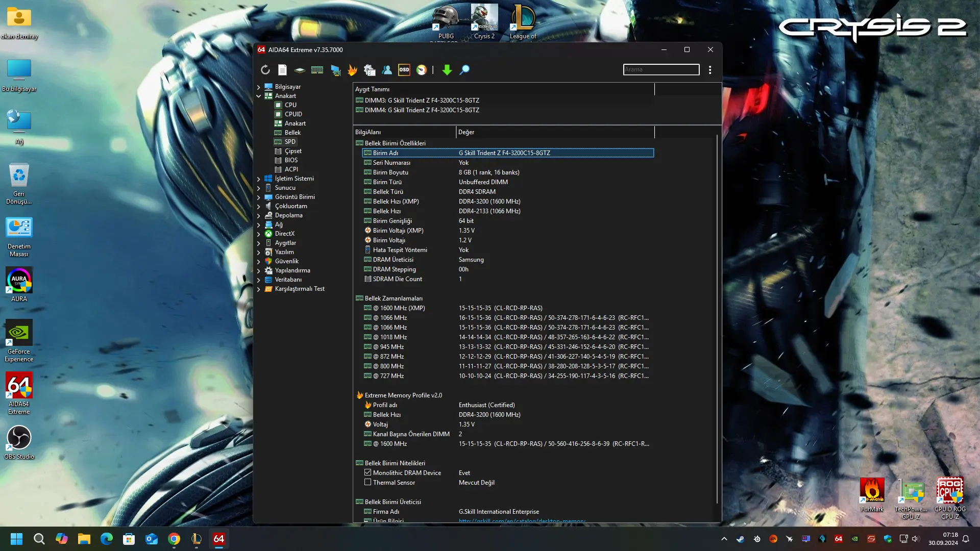Open the PUBG desktop shortcut
Screen dimensions: 980x551
click(x=446, y=22)
